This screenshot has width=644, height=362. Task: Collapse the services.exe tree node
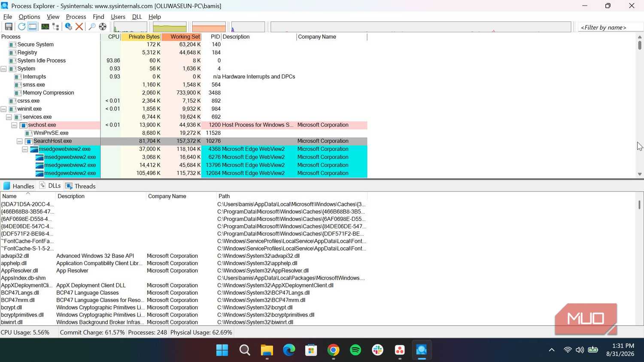[x=9, y=117]
